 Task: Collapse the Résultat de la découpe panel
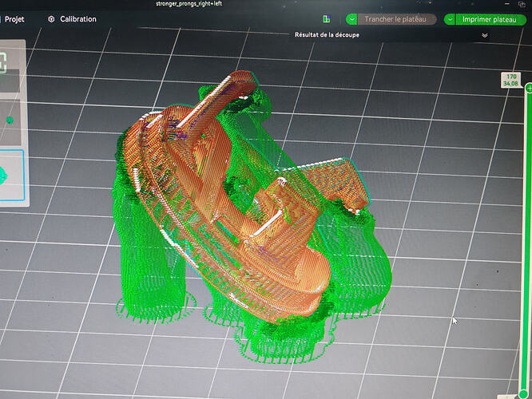tap(485, 35)
